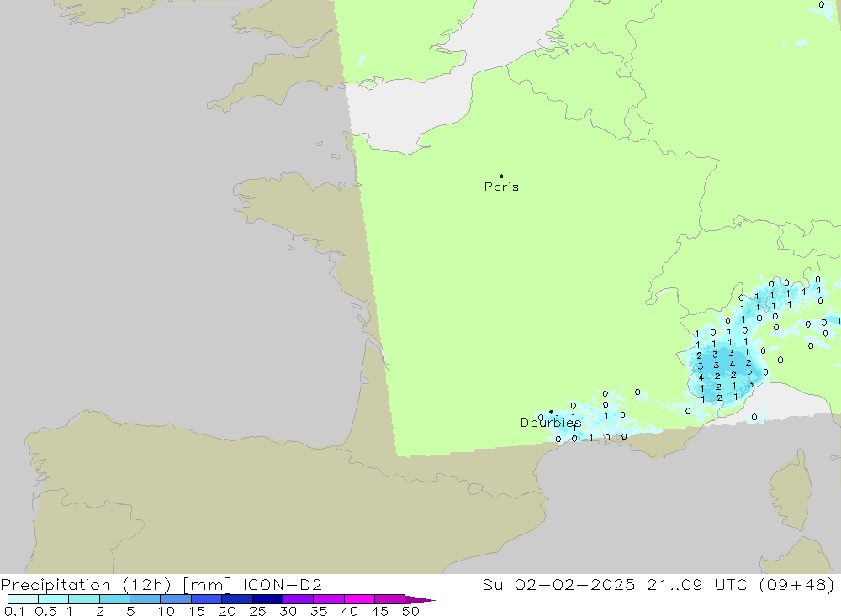The width and height of the screenshot is (841, 616).
Task: Choose the 20–25 mm legend color box
Action: [237, 599]
